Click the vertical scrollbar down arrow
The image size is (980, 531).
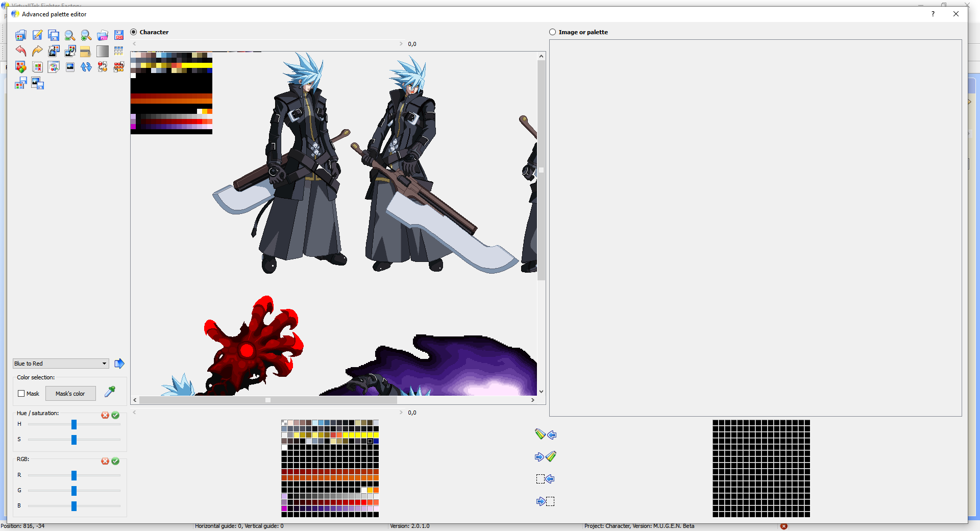(x=542, y=392)
